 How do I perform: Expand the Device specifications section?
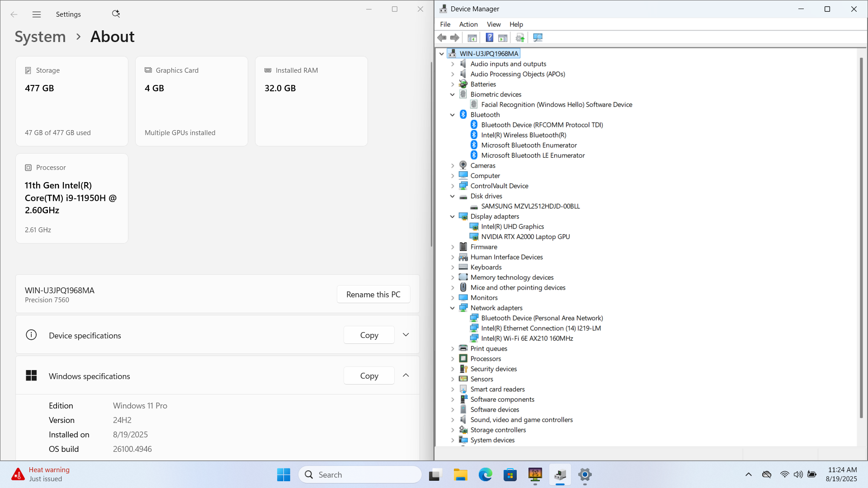406,335
